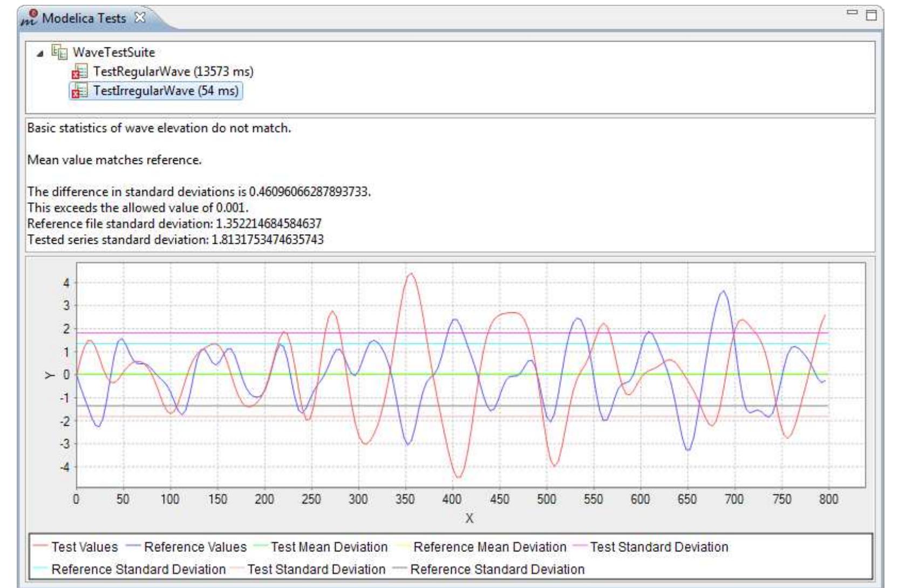898x588 pixels.
Task: Select the WaveTestSuite tree item
Action: tap(114, 52)
